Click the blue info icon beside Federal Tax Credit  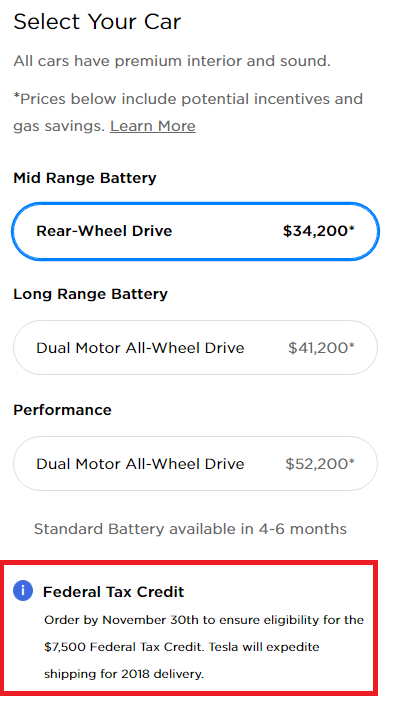click(23, 590)
